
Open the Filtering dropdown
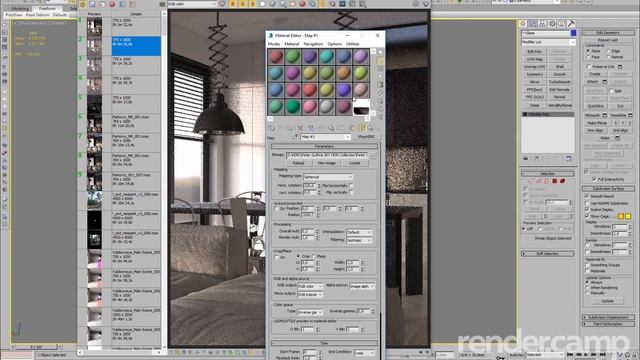tap(359, 240)
